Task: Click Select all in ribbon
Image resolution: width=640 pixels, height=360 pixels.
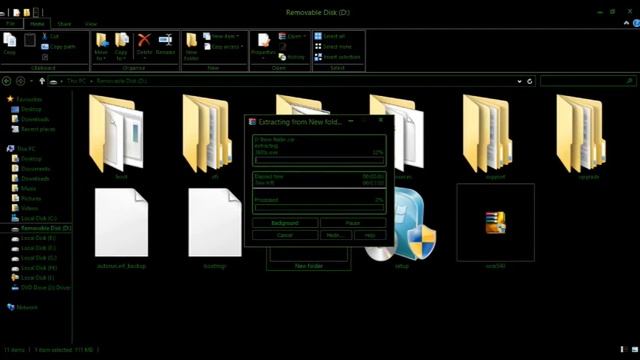Action: coord(330,36)
